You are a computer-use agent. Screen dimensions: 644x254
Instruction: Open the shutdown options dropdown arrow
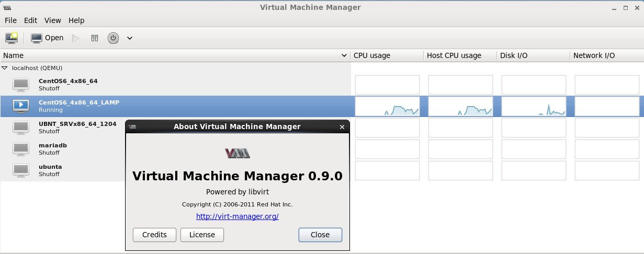[130, 38]
